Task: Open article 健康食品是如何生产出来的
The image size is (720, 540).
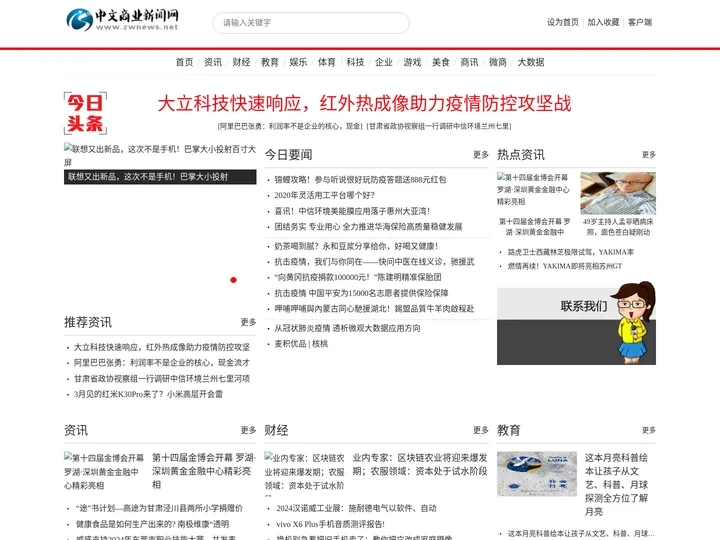Action: click(x=152, y=524)
